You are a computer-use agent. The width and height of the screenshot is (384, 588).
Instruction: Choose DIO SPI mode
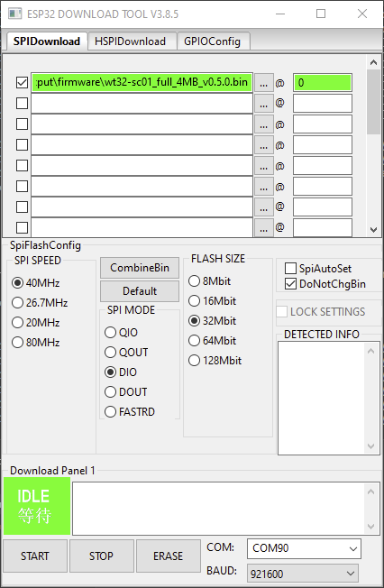[x=121, y=372]
